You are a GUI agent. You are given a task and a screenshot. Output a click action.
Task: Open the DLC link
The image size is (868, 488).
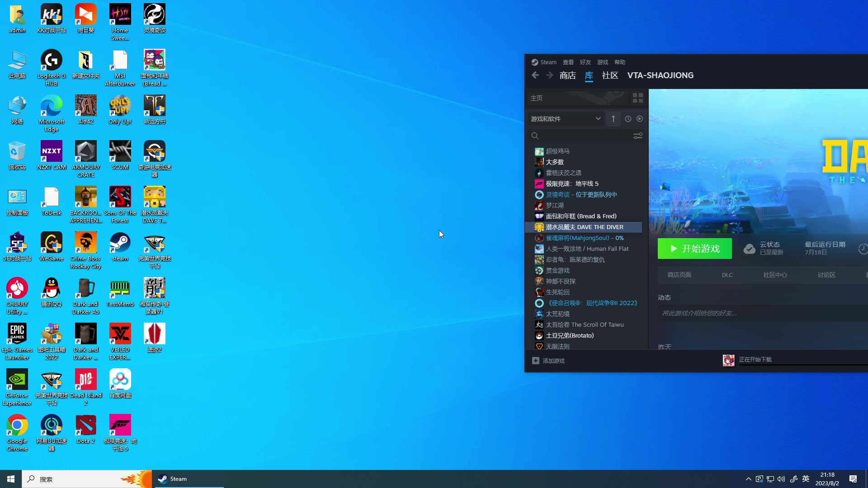[727, 275]
